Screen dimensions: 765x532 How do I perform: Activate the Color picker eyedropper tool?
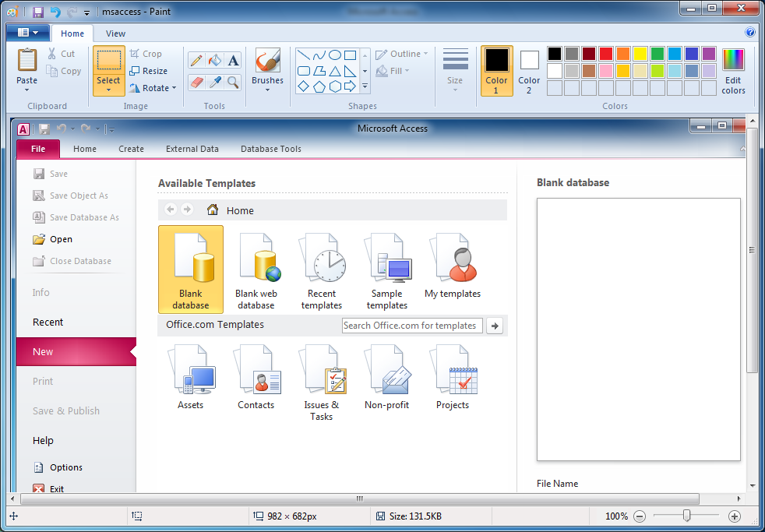coord(215,82)
